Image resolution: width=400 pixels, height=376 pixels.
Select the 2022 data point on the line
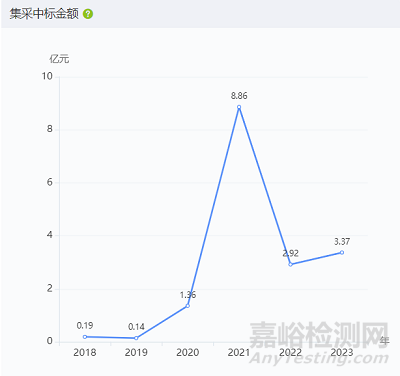(x=291, y=264)
